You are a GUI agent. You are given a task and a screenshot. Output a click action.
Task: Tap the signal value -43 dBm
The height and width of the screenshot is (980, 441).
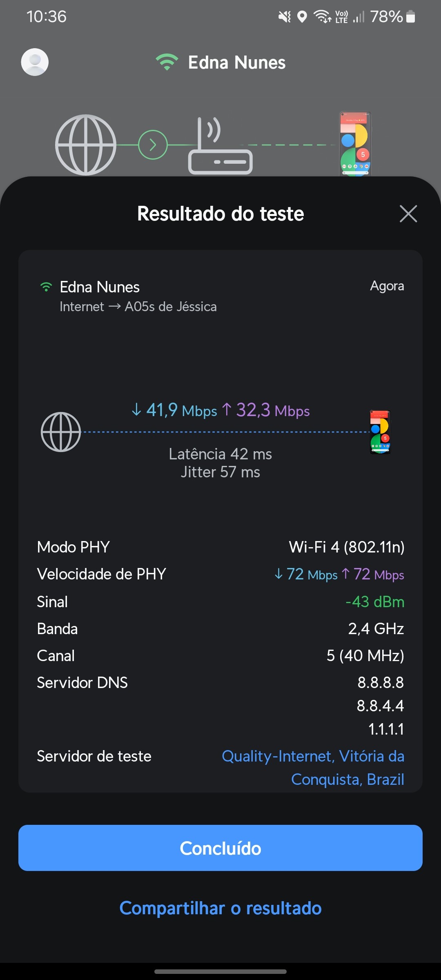[x=374, y=602]
